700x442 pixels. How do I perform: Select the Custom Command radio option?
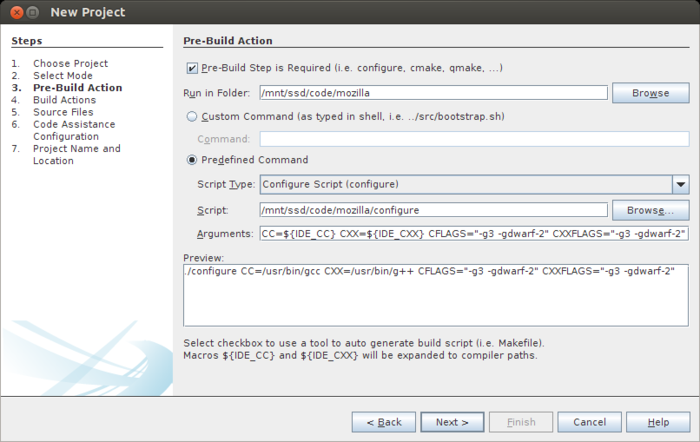click(192, 116)
